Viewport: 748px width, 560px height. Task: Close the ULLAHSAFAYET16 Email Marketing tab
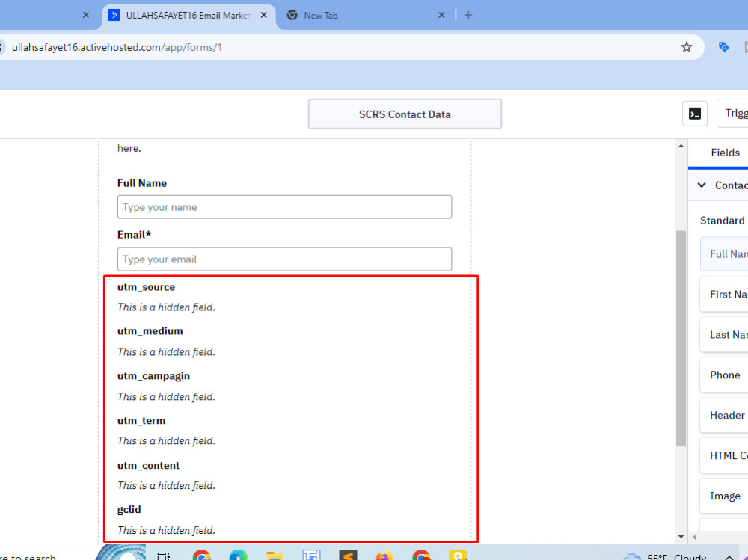tap(263, 15)
